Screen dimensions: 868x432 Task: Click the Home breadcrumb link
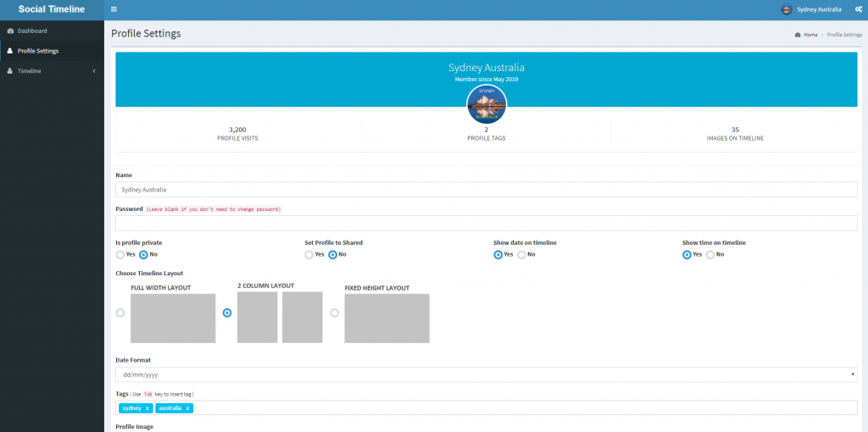tap(810, 35)
